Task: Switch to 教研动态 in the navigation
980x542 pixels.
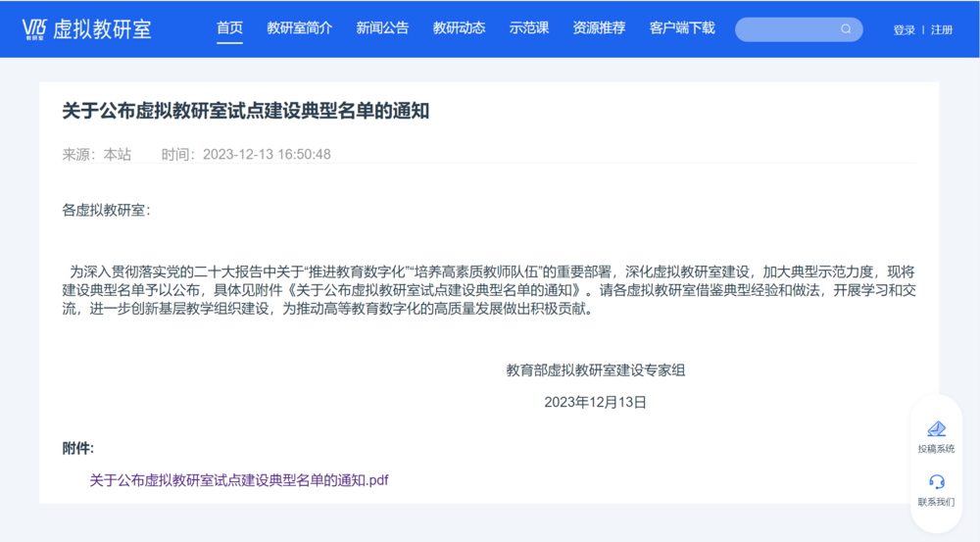Action: pyautogui.click(x=459, y=28)
